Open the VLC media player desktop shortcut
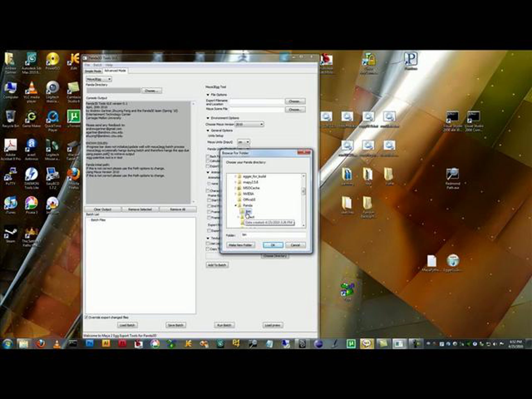Viewport: 532px width, 399px height. tap(31, 92)
